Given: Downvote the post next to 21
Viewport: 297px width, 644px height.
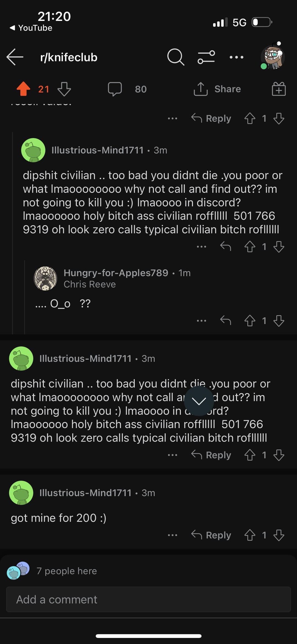Looking at the screenshot, I should click(64, 89).
